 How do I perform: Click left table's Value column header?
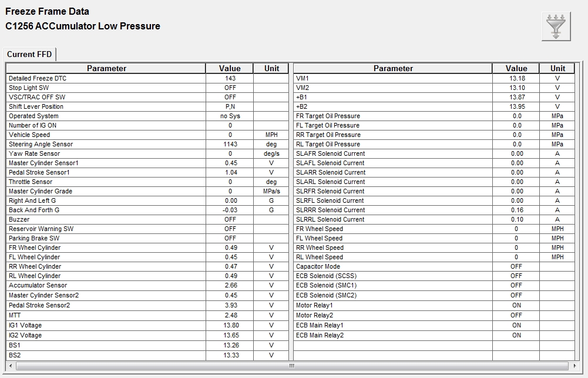[x=230, y=68]
